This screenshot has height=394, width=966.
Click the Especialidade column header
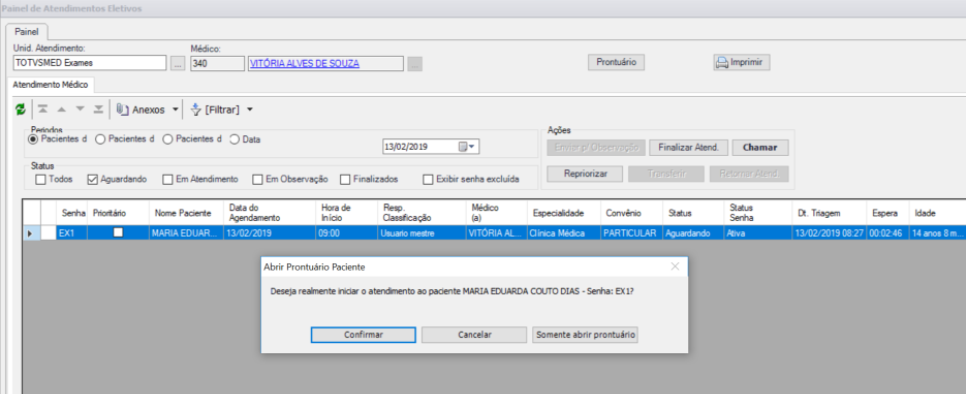click(x=563, y=213)
